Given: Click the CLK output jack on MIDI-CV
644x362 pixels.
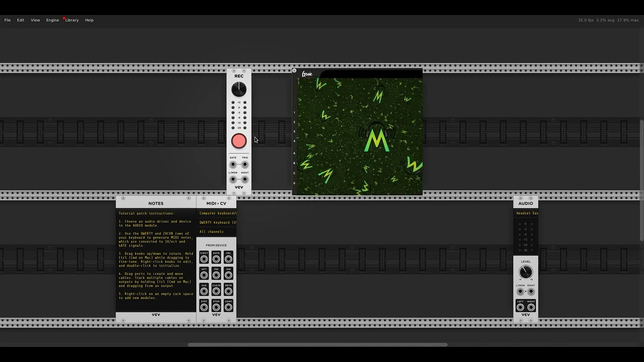Looking at the screenshot, I should [x=204, y=291].
